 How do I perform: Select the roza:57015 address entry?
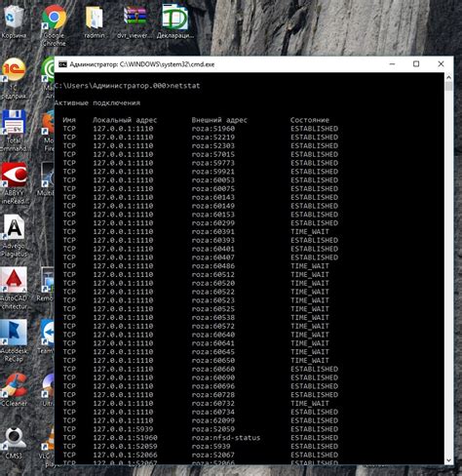click(x=213, y=154)
